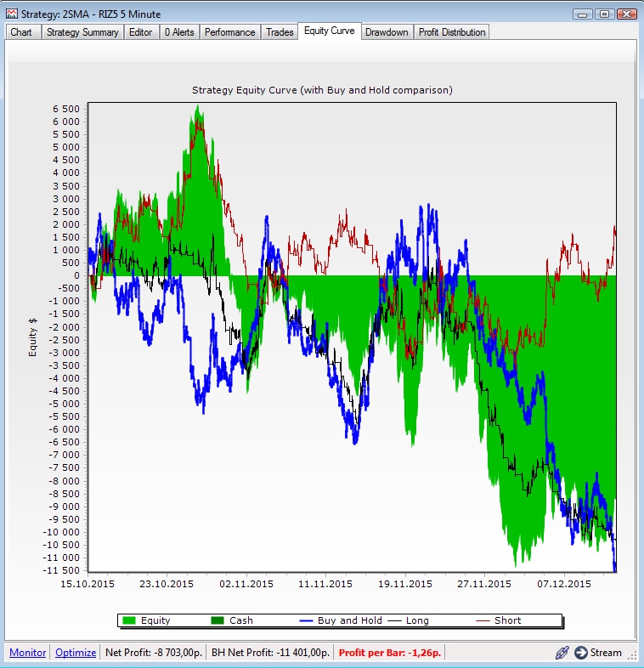
Task: Click the chart title Strategy Equity Curve
Action: 322,90
